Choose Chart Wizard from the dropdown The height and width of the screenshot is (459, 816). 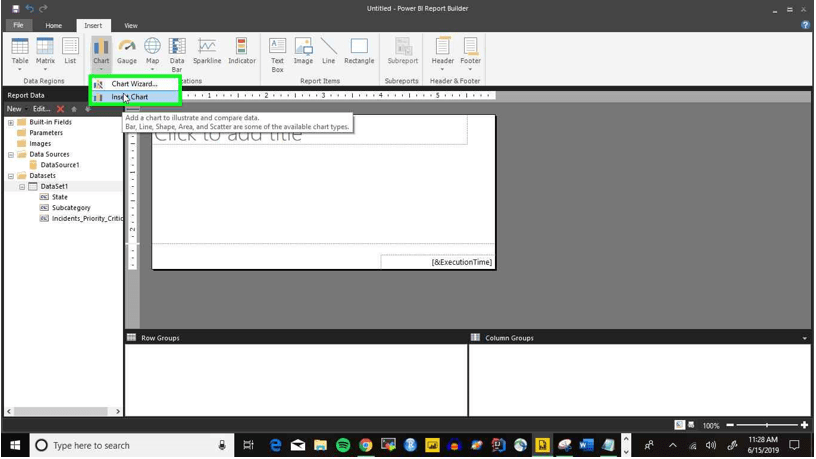(134, 84)
